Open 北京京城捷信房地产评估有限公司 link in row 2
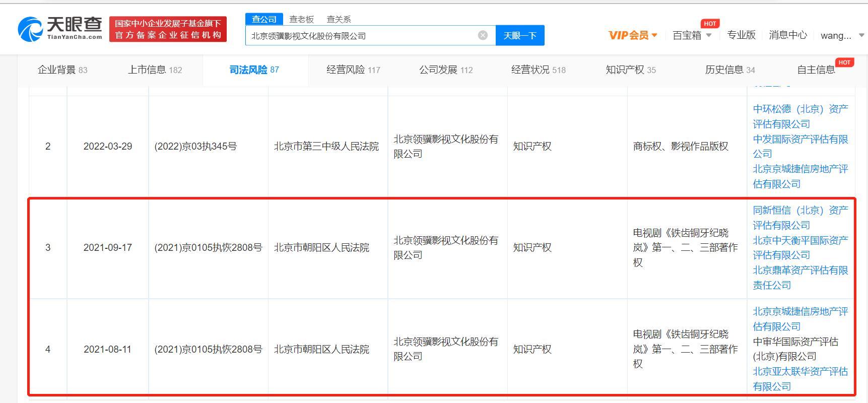Image resolution: width=868 pixels, height=403 pixels. pos(800,176)
